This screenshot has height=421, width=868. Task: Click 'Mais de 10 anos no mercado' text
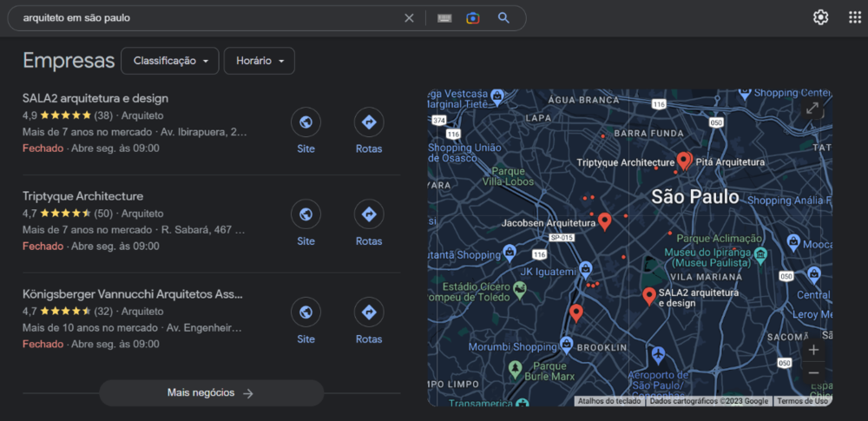point(91,328)
